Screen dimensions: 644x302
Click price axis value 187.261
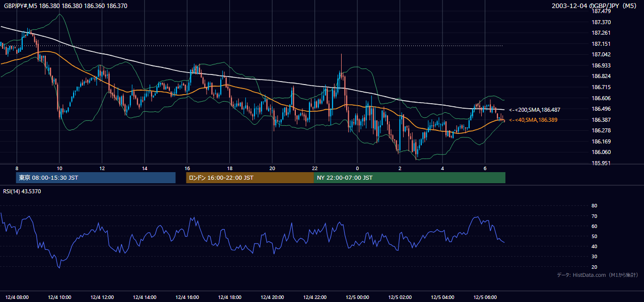[601, 33]
